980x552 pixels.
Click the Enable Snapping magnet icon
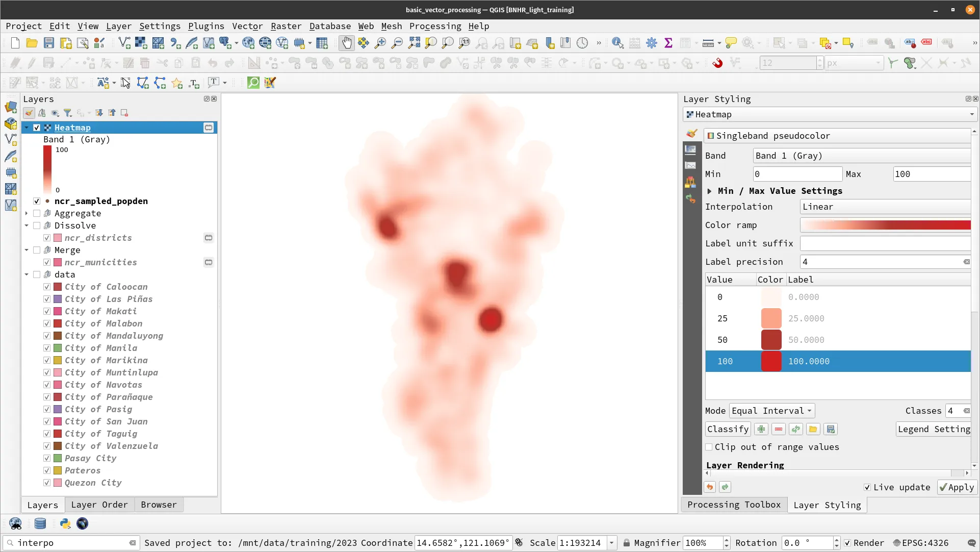tap(717, 63)
